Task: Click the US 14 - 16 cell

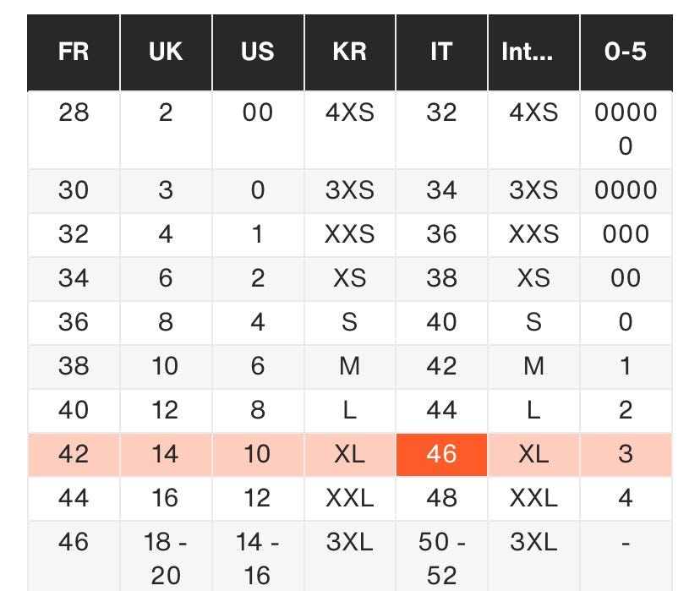Action: coord(258,557)
